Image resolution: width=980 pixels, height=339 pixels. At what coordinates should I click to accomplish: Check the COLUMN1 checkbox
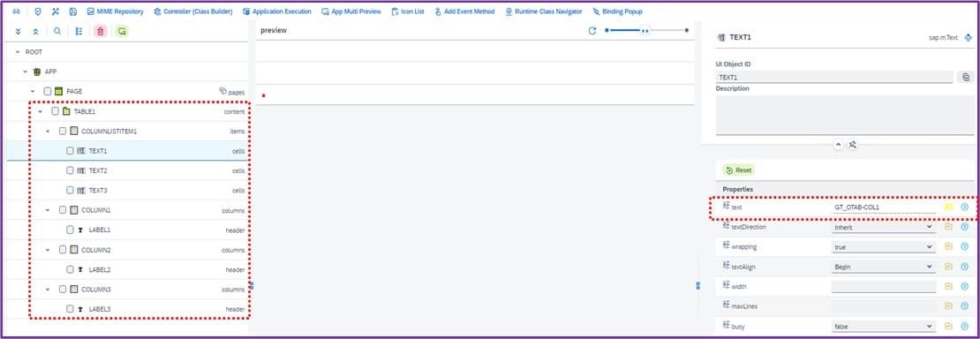click(x=63, y=210)
